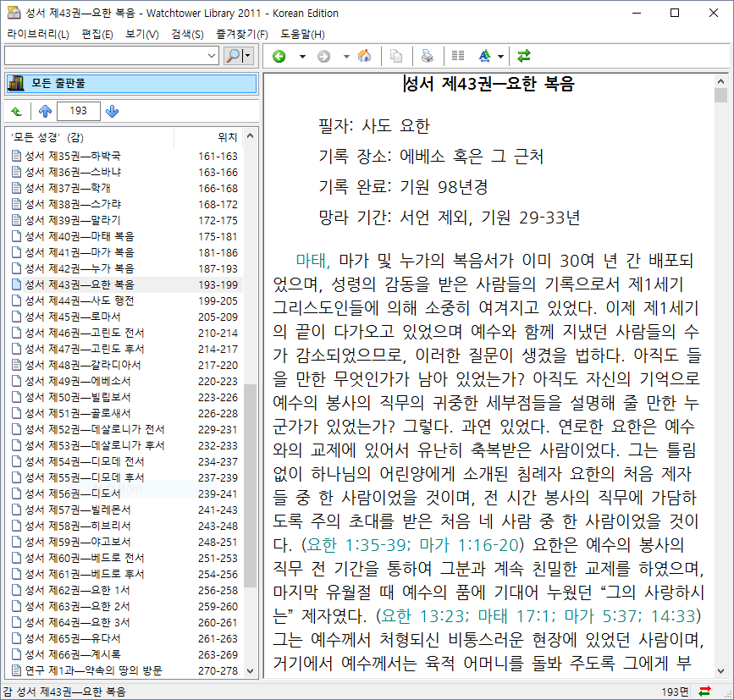The width and height of the screenshot is (734, 700).
Task: Click the article pane scroll-down arrow
Action: click(x=721, y=671)
